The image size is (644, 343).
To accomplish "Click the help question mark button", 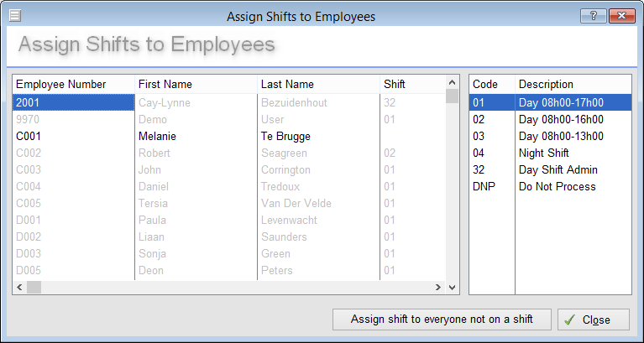I will tap(593, 16).
